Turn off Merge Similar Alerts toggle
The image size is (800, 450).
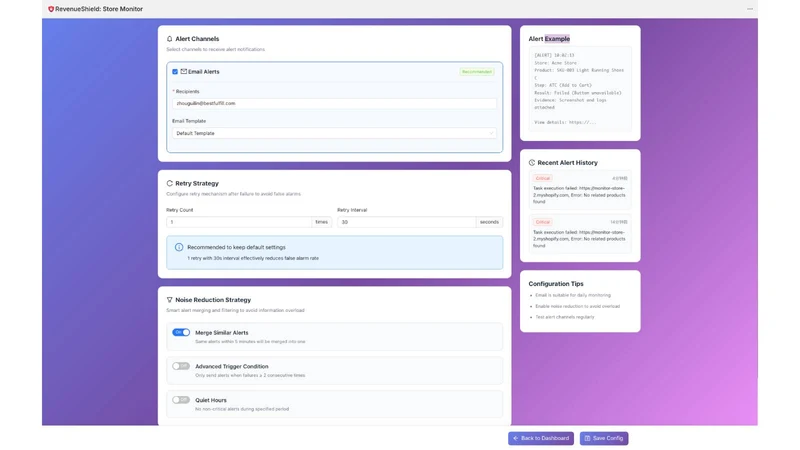coord(181,332)
